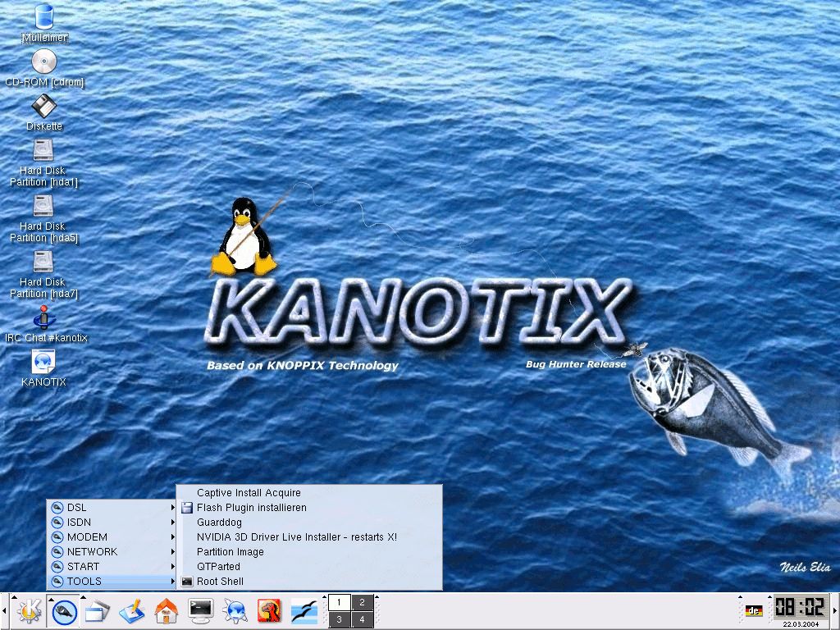Expand the NETWORK submenu

[x=112, y=552]
